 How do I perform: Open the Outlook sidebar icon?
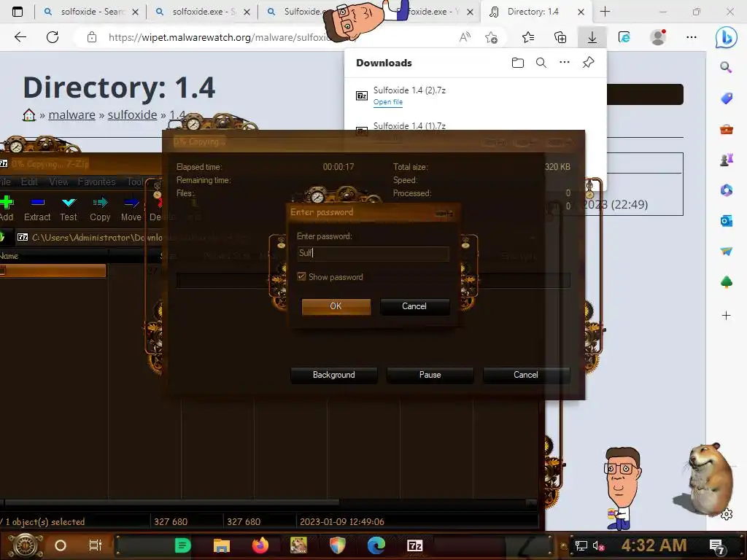(726, 221)
